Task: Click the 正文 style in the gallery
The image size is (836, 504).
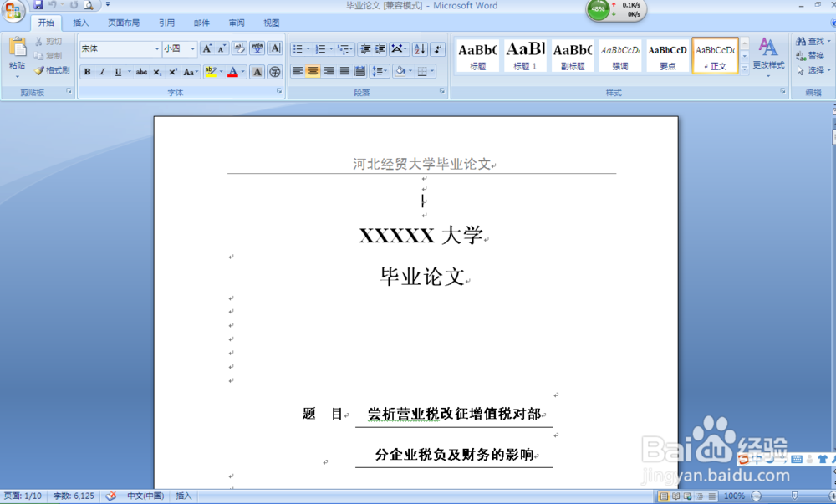Action: [715, 54]
